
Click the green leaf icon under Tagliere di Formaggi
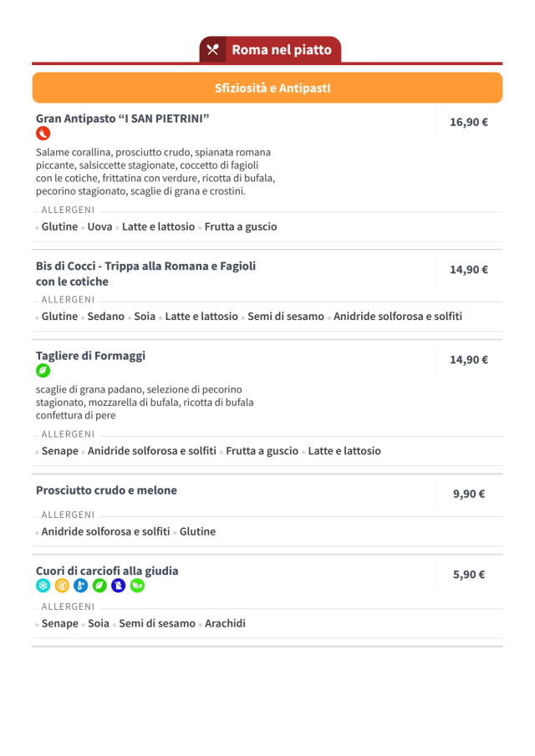tap(43, 371)
